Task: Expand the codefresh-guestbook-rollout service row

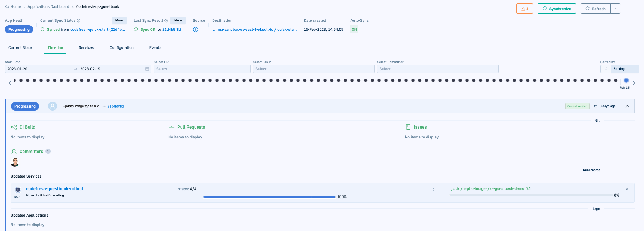Action: click(627, 189)
